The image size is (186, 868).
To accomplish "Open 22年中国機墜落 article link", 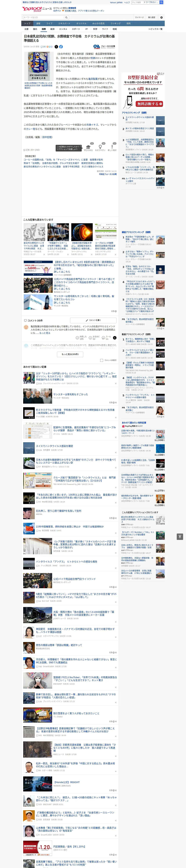I will 70,527.
